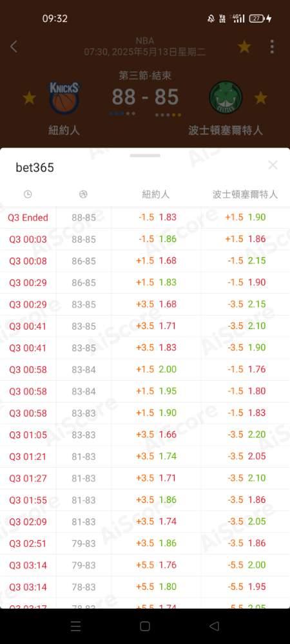Screen dimensions: 290x644
Task: Open the bet365 bookmaker title
Action: point(35,167)
